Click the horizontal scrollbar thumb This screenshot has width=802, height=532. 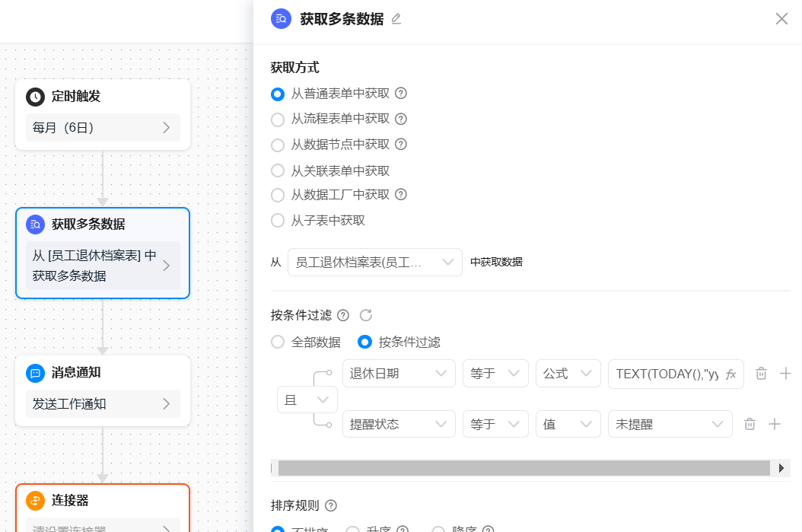[524, 468]
